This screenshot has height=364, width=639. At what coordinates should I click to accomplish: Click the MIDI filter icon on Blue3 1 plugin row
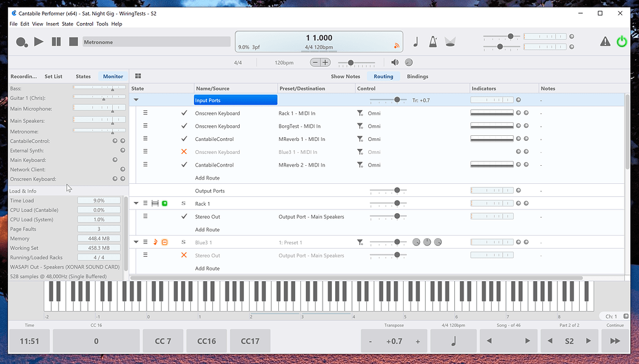360,242
